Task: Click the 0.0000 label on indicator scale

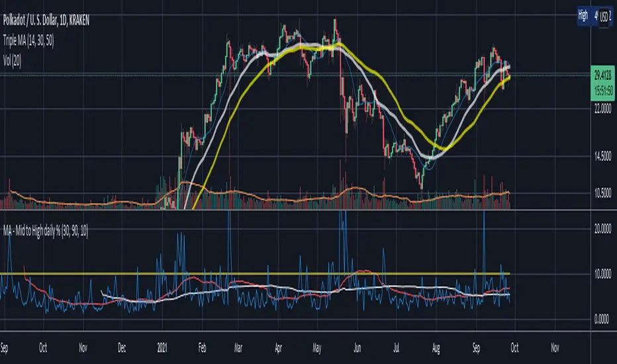Action: [603, 319]
